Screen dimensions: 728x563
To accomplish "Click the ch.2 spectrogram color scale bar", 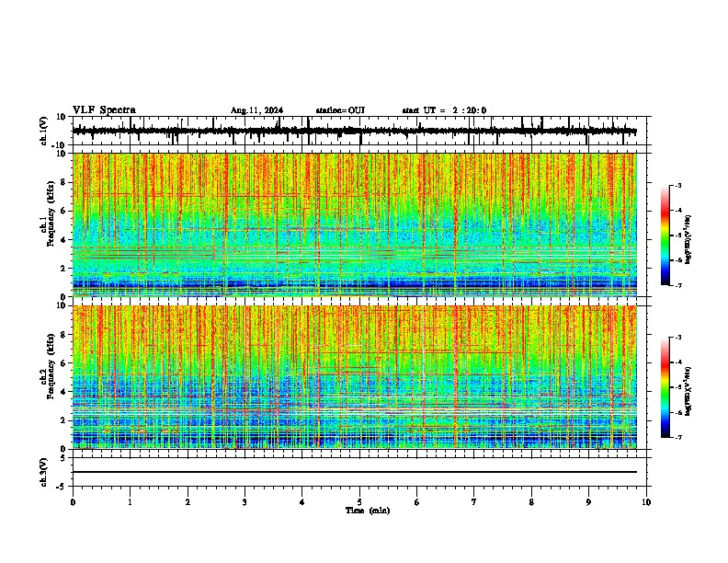I will coord(665,387).
